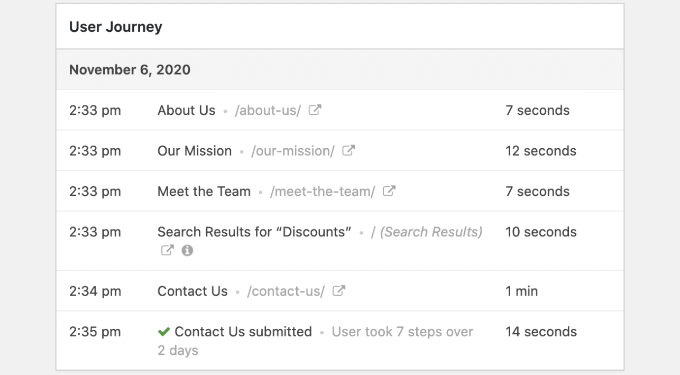This screenshot has width=680, height=375.
Task: Click the Our Mission page title
Action: 195,151
